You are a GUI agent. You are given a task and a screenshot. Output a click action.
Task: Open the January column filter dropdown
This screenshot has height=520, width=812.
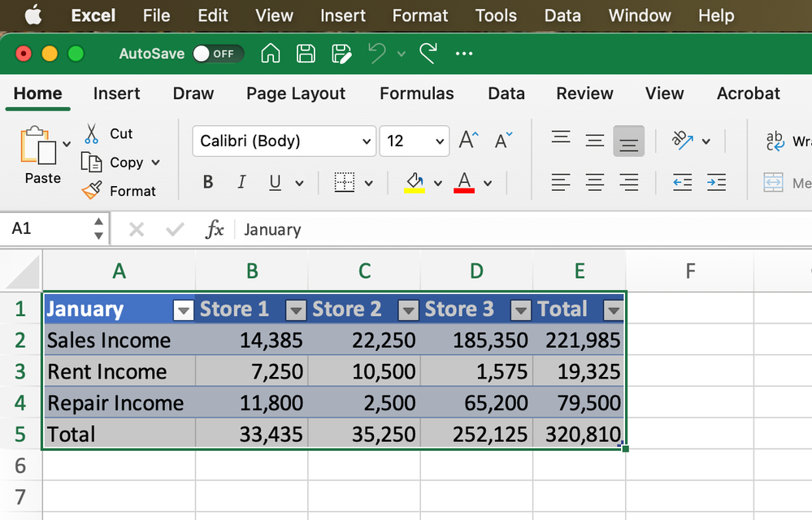point(183,310)
